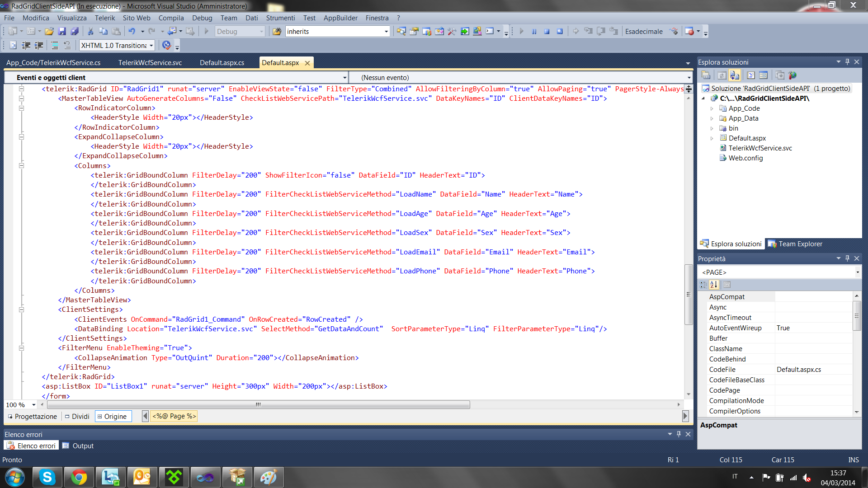Screen dimensions: 868x488
Task: Switch to App_Code/TelerikWcfService.cs tab
Action: 53,63
